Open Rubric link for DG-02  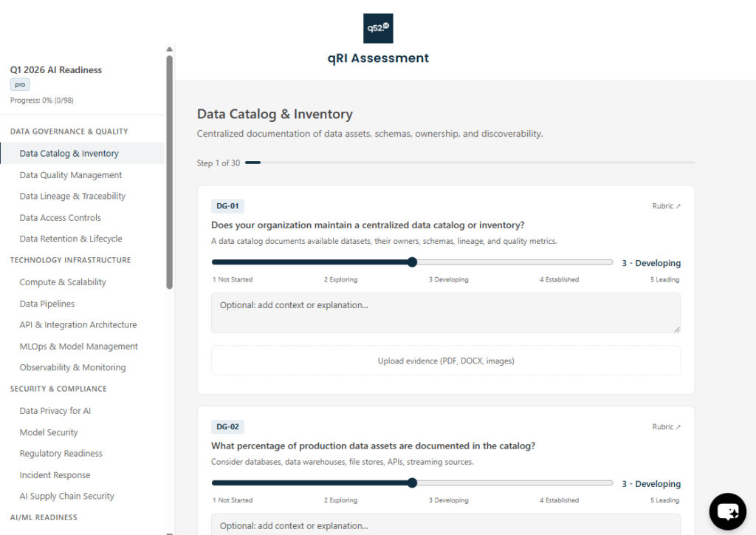pos(667,427)
